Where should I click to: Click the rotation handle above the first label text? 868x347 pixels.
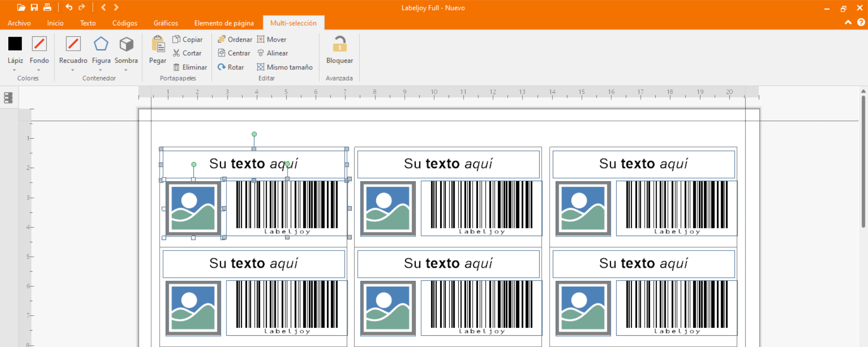(254, 134)
